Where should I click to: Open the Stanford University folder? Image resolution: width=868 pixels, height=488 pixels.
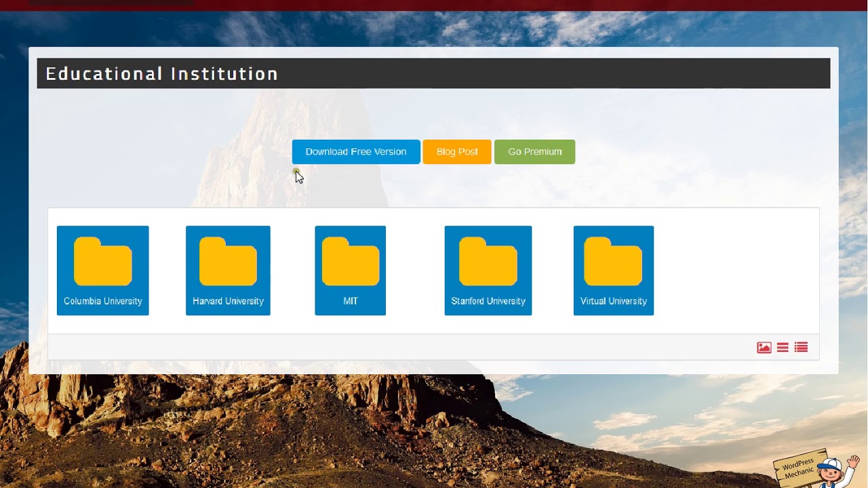tap(488, 270)
